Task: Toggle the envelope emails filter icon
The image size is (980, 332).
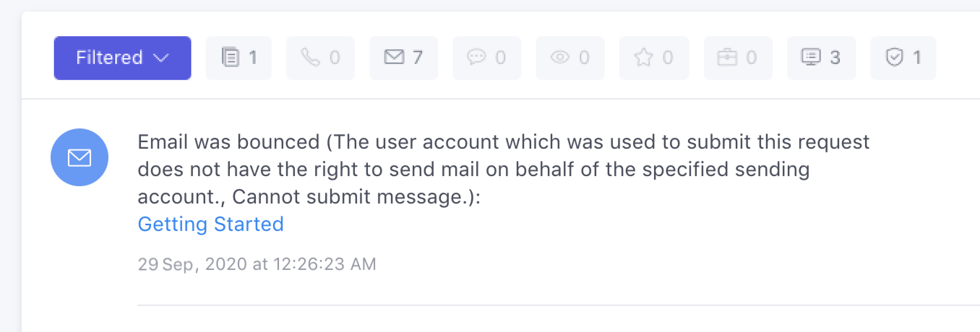Action: pos(394,58)
